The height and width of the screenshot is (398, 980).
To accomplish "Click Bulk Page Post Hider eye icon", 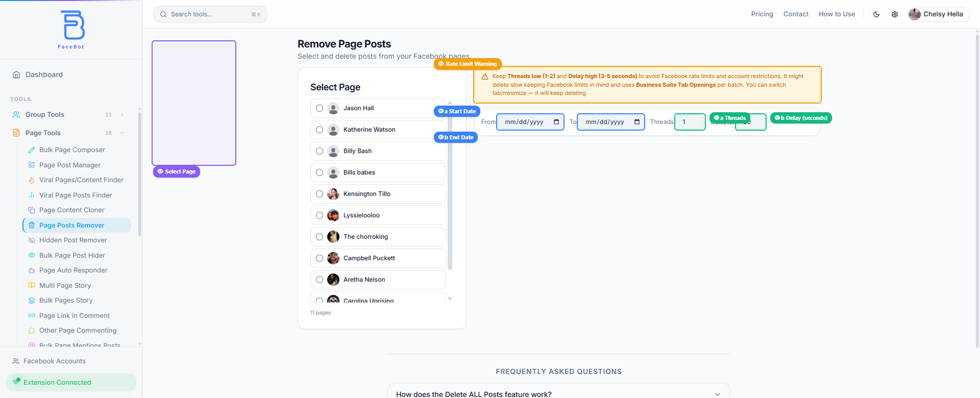I will click(x=32, y=256).
